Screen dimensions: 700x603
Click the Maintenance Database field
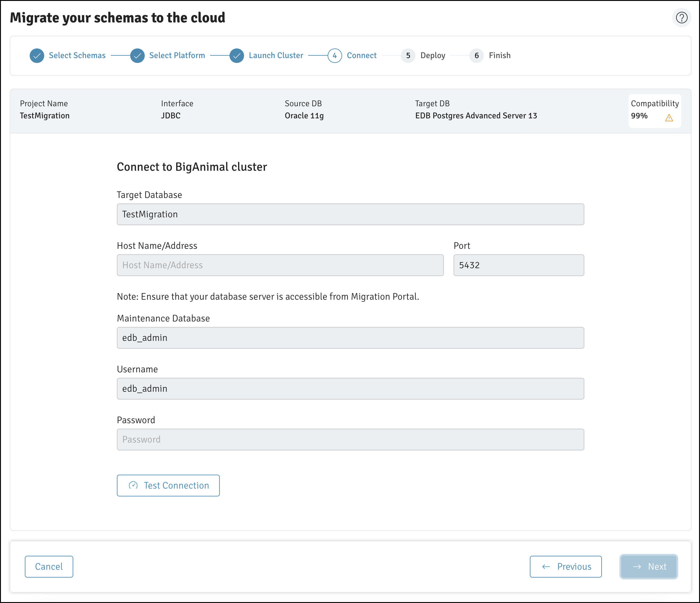tap(350, 338)
